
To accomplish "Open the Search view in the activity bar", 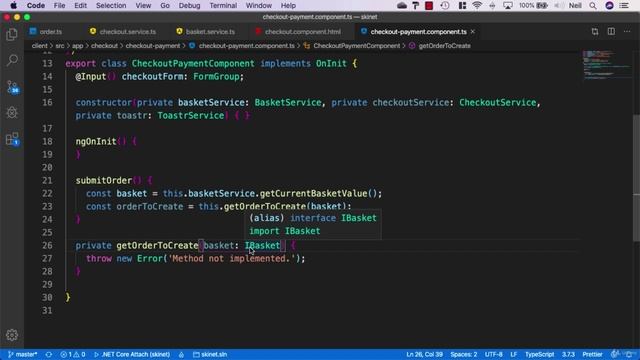I will pos(12,60).
